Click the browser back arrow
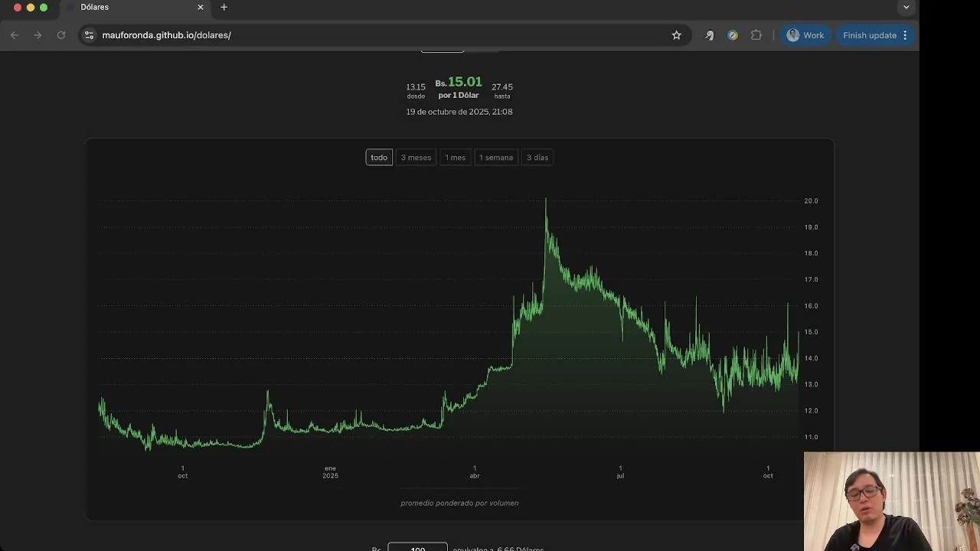This screenshot has width=980, height=551. pos(15,35)
